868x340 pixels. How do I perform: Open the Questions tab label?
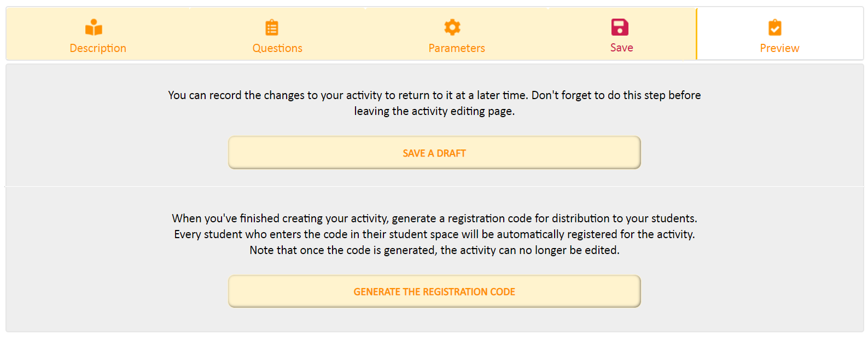tap(277, 48)
